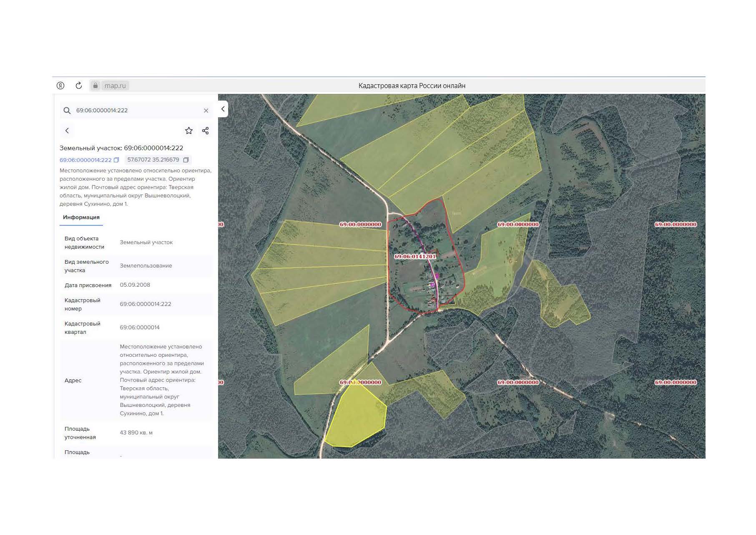The width and height of the screenshot is (756, 535).
Task: Click the heading Земельный участок: 69:06:0000014:222
Action: (121, 148)
